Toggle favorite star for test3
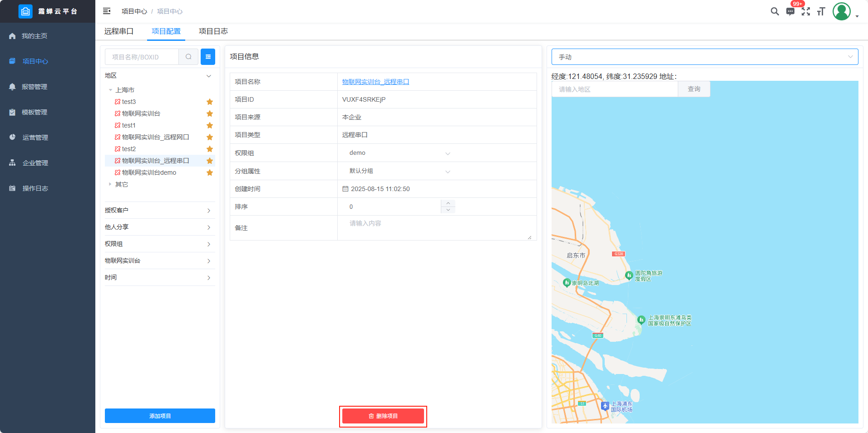This screenshot has height=433, width=868. tap(210, 102)
